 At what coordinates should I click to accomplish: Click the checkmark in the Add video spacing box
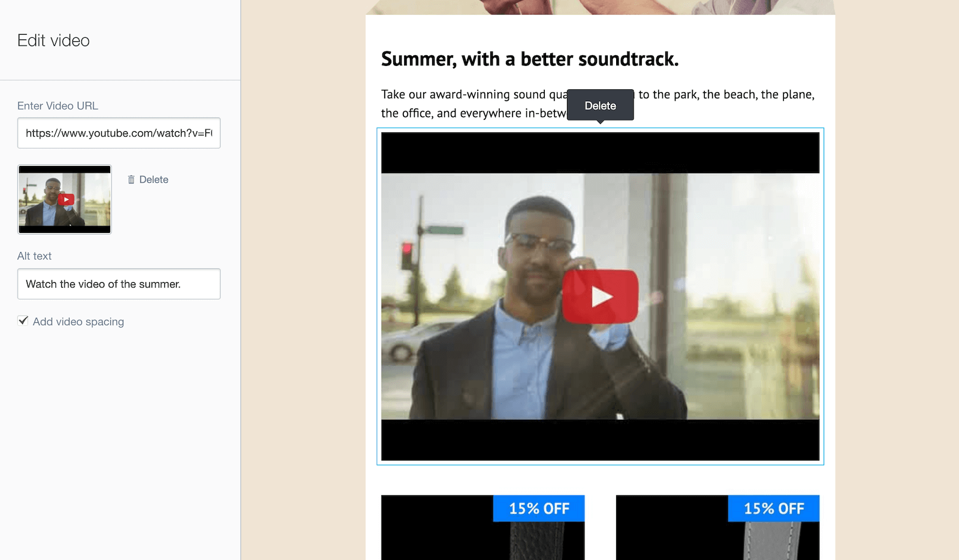click(23, 321)
